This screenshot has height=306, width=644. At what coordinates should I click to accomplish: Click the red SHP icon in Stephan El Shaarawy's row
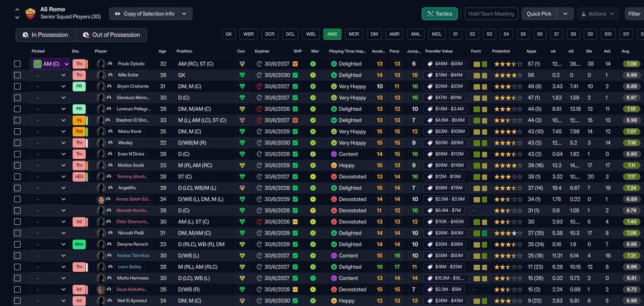pyautogui.click(x=295, y=120)
